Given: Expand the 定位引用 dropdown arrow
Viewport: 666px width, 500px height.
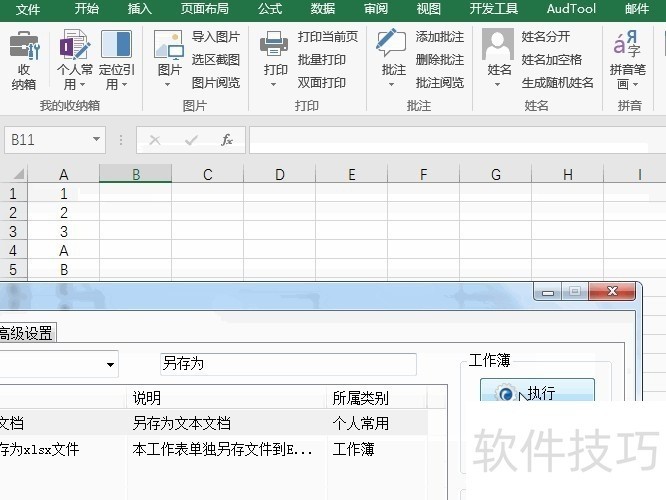Looking at the screenshot, I should pyautogui.click(x=124, y=85).
